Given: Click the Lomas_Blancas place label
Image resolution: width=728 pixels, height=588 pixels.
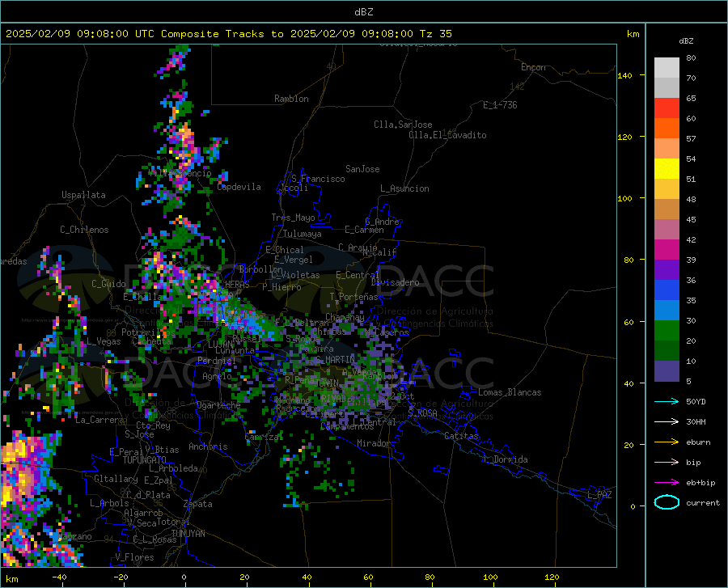Looking at the screenshot, I should pos(510,392).
